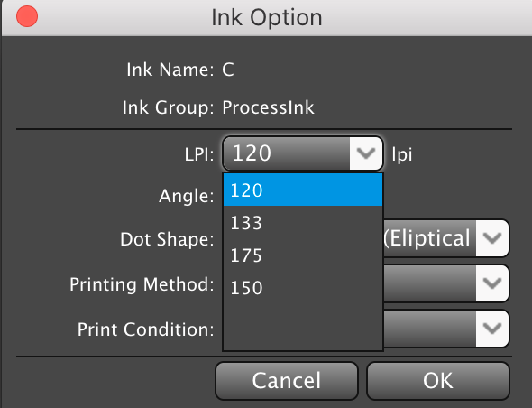Viewport: 532px width, 408px height.
Task: Click empty area below 150 in list
Action: tap(303, 327)
